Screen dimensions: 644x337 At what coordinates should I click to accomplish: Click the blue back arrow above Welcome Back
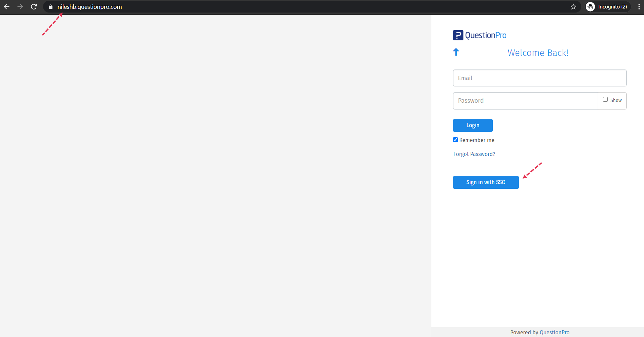(x=456, y=52)
